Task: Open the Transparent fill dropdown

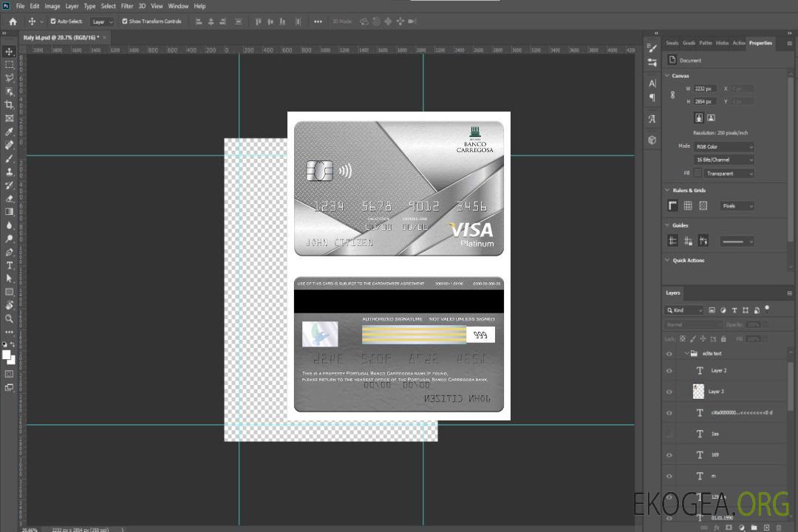Action: point(729,174)
